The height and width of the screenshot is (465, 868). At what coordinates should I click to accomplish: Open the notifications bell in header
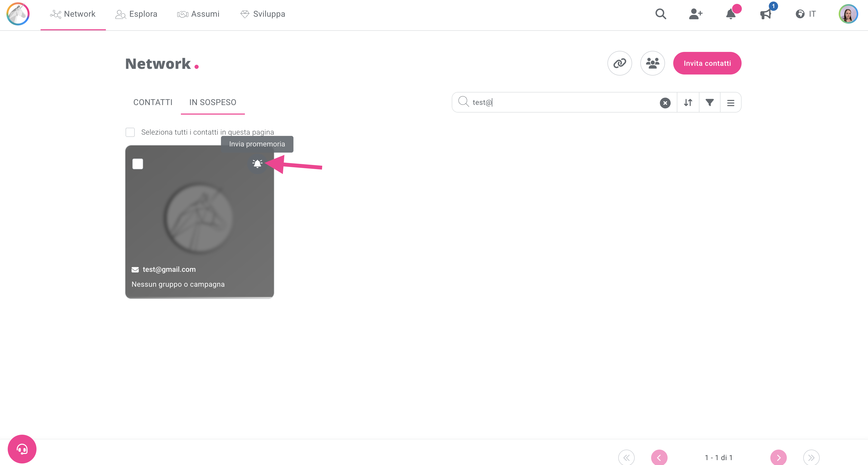[731, 14]
